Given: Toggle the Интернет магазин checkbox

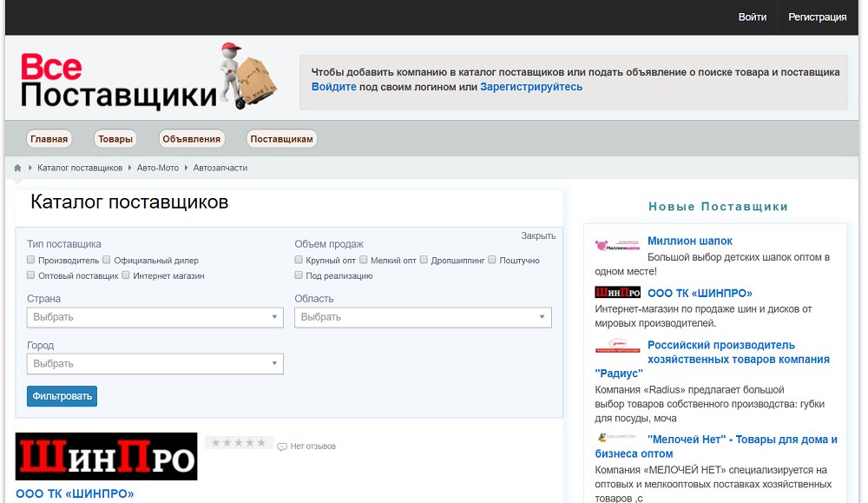Looking at the screenshot, I should tap(126, 275).
